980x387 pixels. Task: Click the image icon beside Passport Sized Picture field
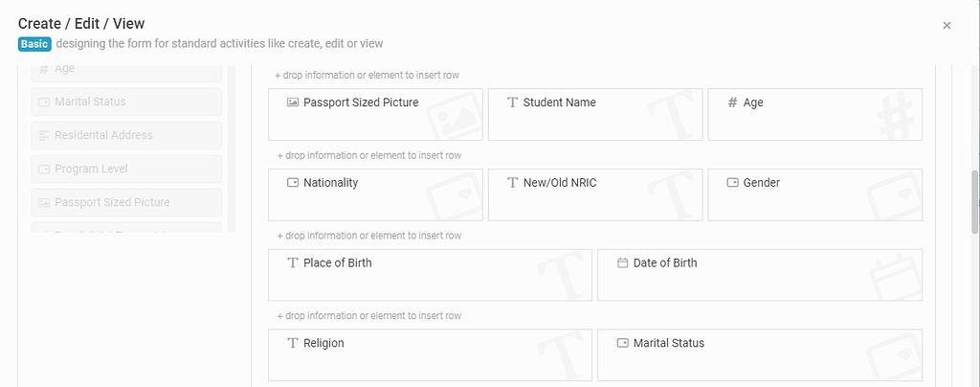[x=293, y=102]
